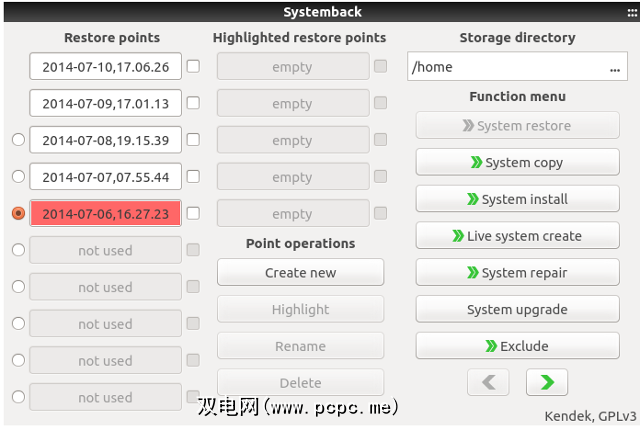Click the red 2014-07-06,16.27.23 name field

tap(105, 214)
